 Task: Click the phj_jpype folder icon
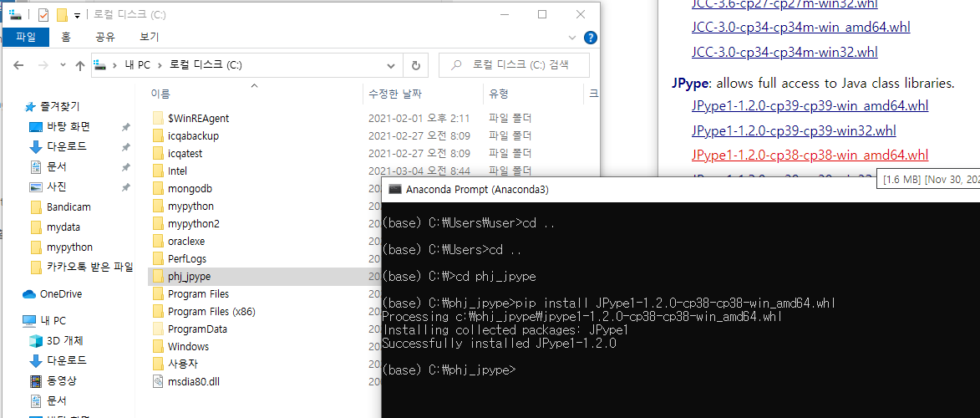158,276
